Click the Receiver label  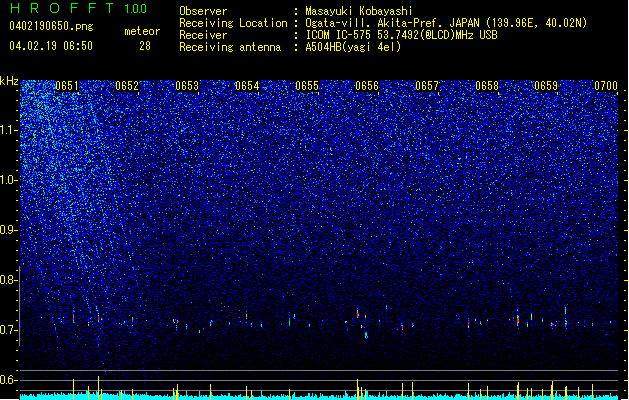[x=203, y=35]
